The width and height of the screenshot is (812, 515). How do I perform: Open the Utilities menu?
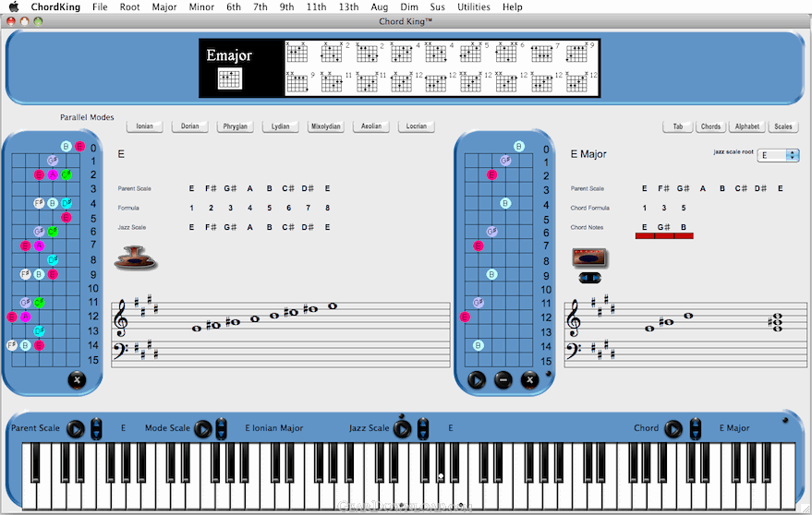pyautogui.click(x=473, y=6)
